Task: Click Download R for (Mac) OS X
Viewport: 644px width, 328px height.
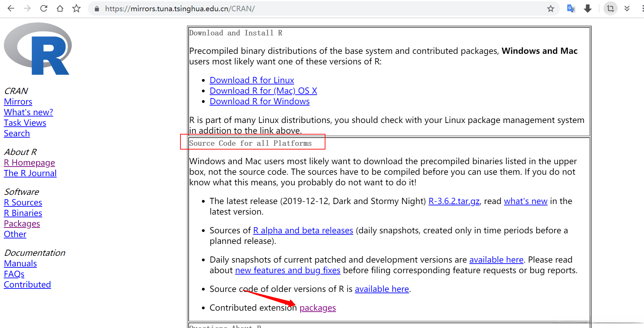Action: 263,91
